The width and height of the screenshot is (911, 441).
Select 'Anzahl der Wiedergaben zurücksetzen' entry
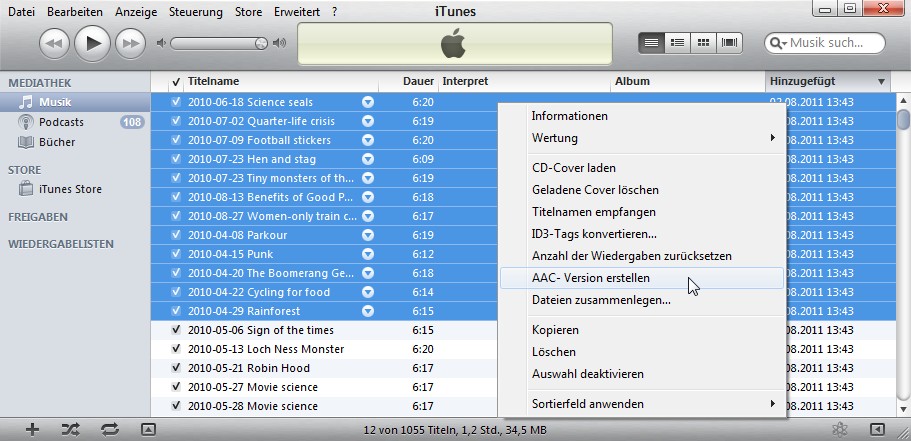pyautogui.click(x=642, y=256)
